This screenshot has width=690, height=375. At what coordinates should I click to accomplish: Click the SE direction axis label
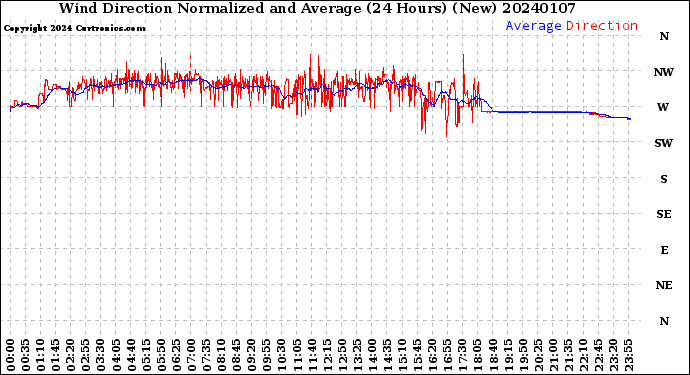tap(664, 214)
